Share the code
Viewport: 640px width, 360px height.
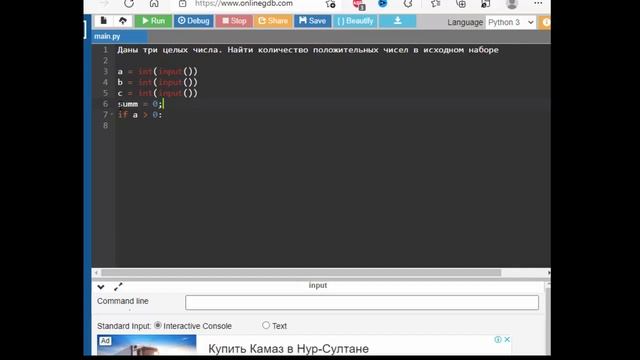coord(273,21)
